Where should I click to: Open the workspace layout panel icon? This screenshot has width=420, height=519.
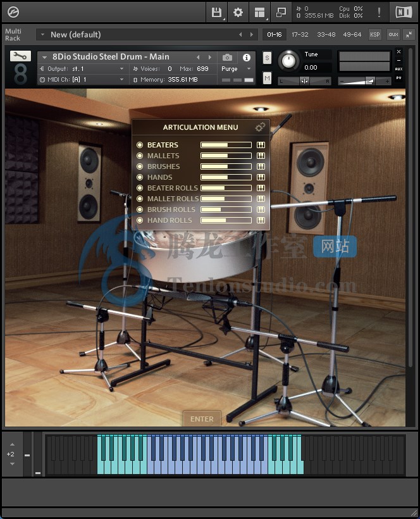(259, 12)
